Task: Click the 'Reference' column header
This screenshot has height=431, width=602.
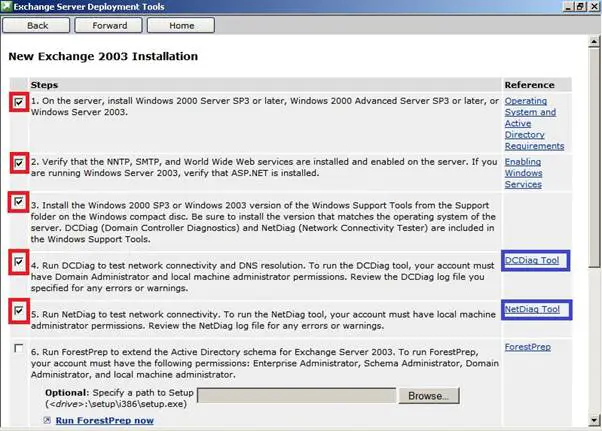Action: click(529, 85)
